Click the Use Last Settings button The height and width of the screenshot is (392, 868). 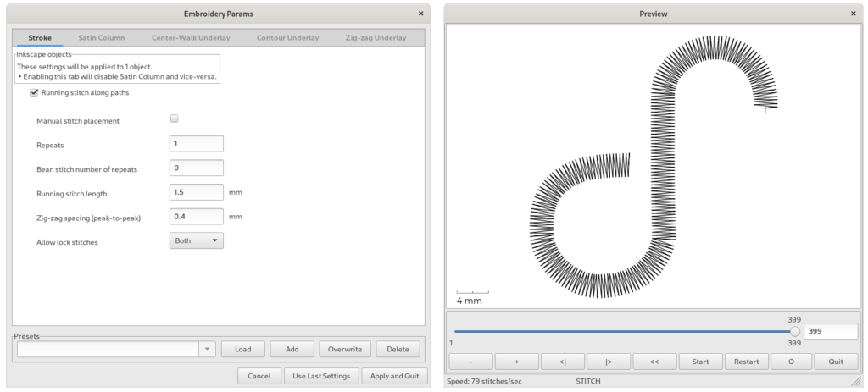click(321, 376)
